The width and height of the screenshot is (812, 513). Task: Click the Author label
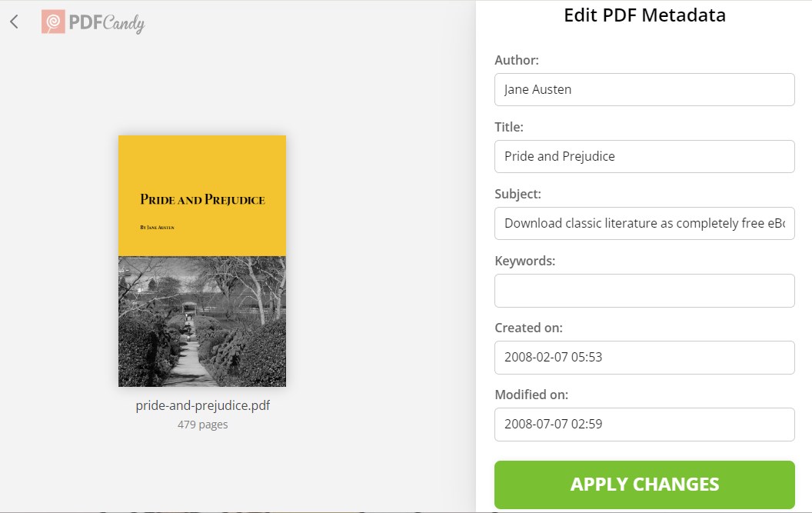pyautogui.click(x=517, y=60)
